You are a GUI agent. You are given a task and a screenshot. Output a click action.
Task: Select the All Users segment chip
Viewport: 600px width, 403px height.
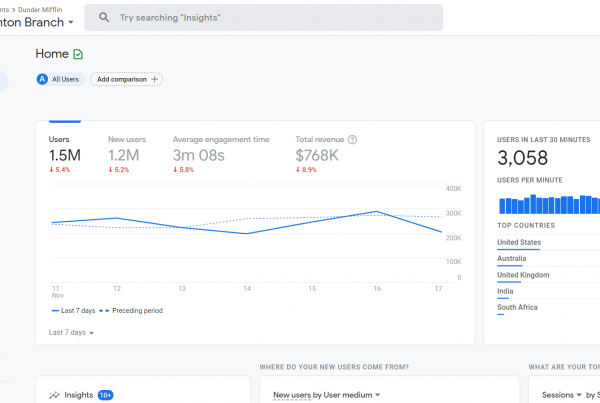coord(61,79)
